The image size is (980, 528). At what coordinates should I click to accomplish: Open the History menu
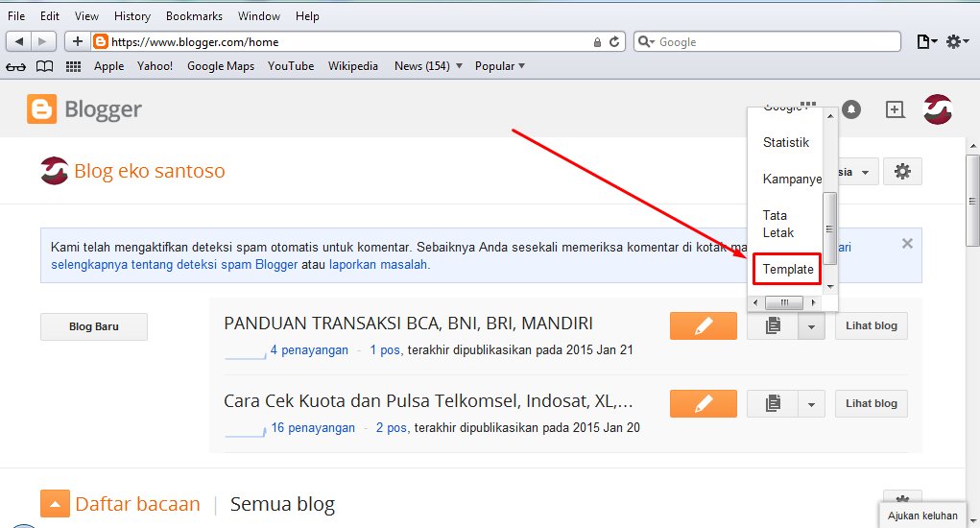pyautogui.click(x=131, y=16)
